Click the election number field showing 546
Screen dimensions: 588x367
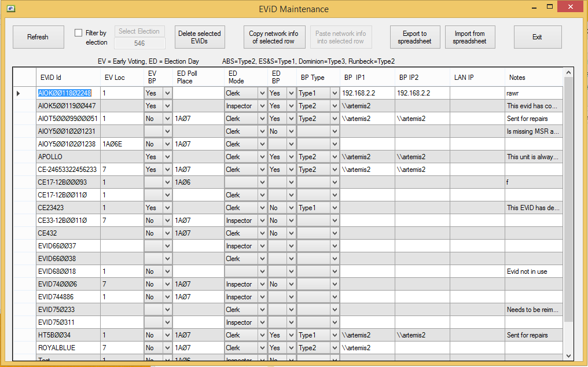click(x=139, y=43)
